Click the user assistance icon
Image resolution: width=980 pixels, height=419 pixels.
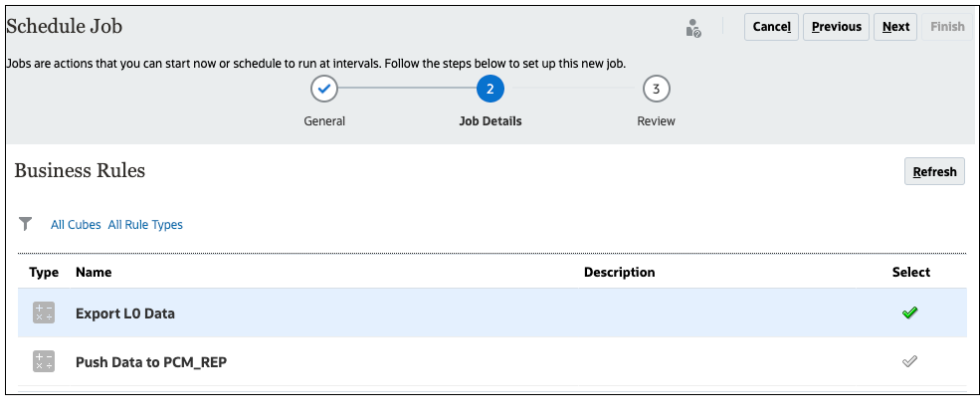[693, 28]
